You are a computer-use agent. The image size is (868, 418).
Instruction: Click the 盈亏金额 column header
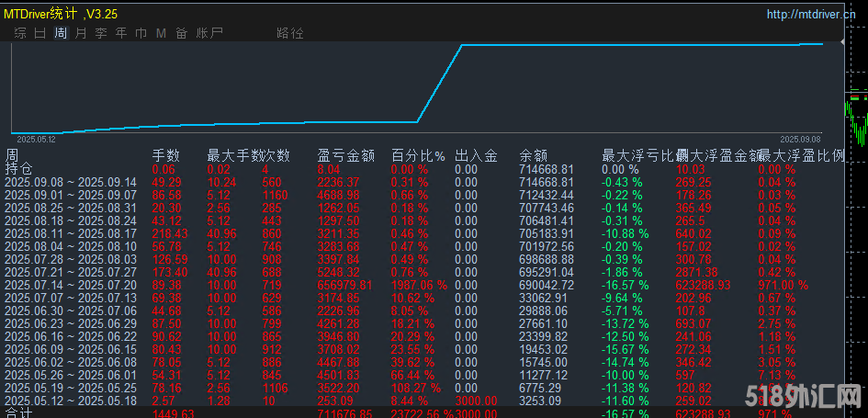click(345, 155)
